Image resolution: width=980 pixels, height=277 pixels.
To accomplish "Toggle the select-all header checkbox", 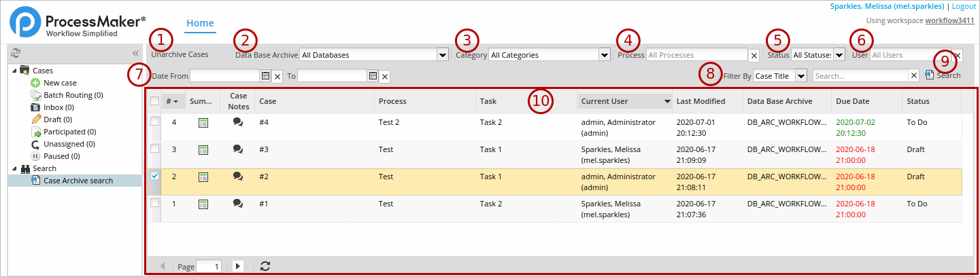I will coord(154,101).
